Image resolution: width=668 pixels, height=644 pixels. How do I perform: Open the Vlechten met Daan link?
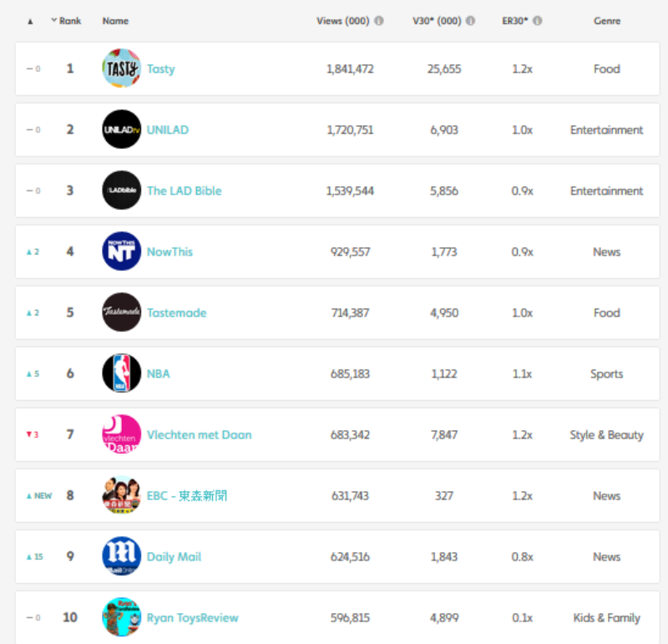point(199,434)
